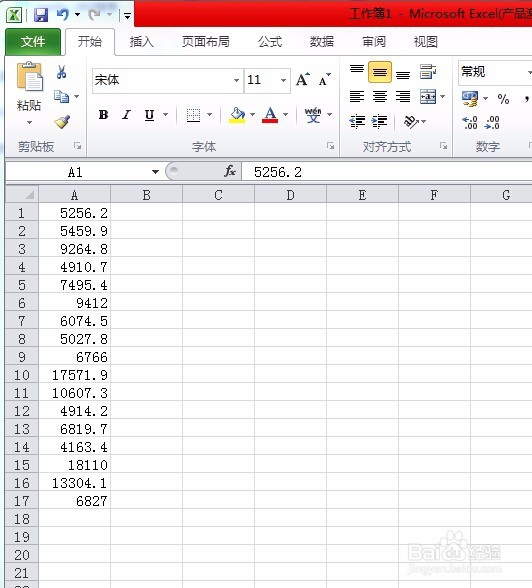Click the Redo arrow icon

94,14
